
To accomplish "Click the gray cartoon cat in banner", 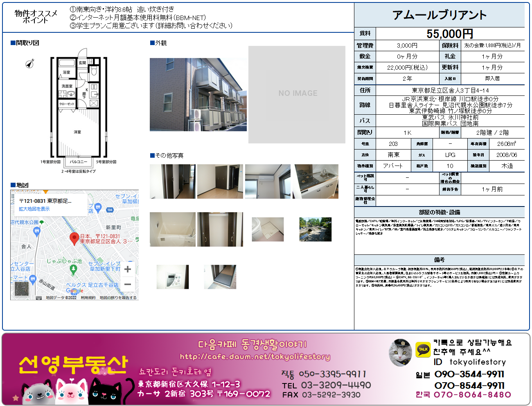I will (x=38, y=392).
